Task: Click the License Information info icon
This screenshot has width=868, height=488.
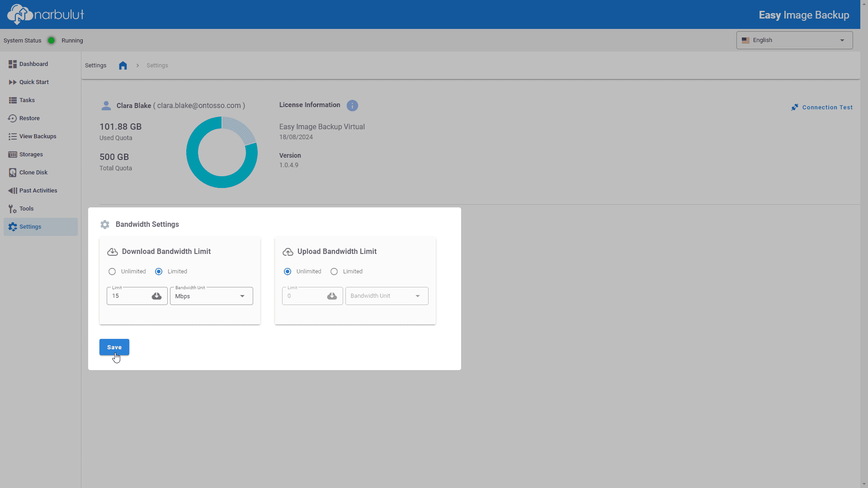Action: coord(352,106)
